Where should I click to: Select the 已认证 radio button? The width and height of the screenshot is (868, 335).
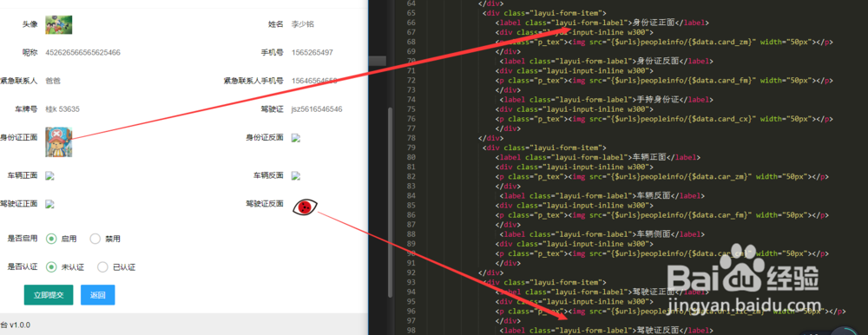(x=102, y=267)
